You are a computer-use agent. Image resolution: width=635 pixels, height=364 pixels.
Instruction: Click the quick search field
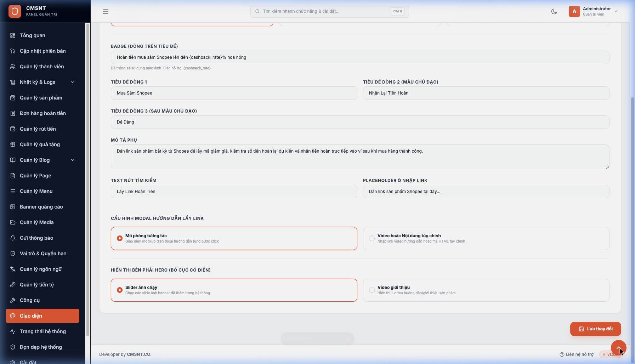tap(329, 11)
